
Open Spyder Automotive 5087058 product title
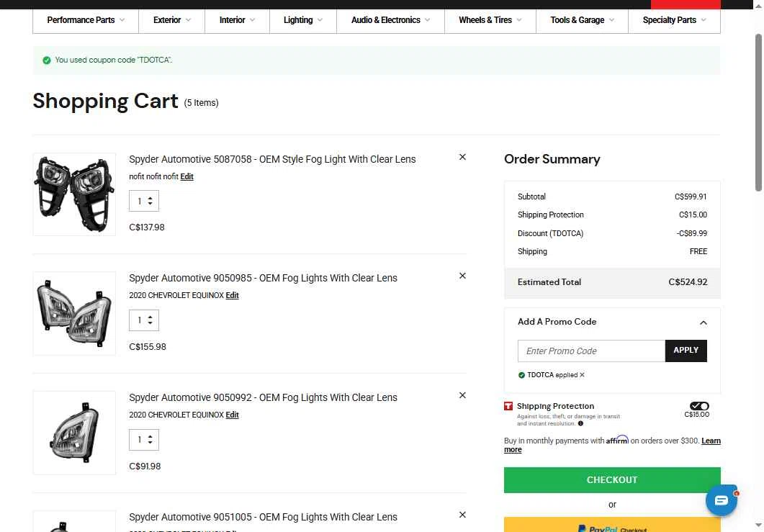pos(272,159)
